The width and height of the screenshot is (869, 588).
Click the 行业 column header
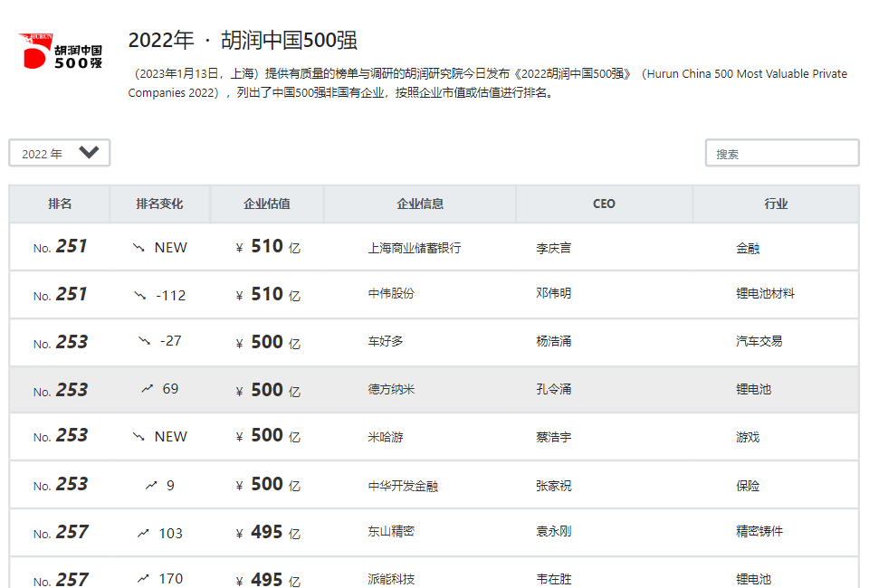(776, 204)
